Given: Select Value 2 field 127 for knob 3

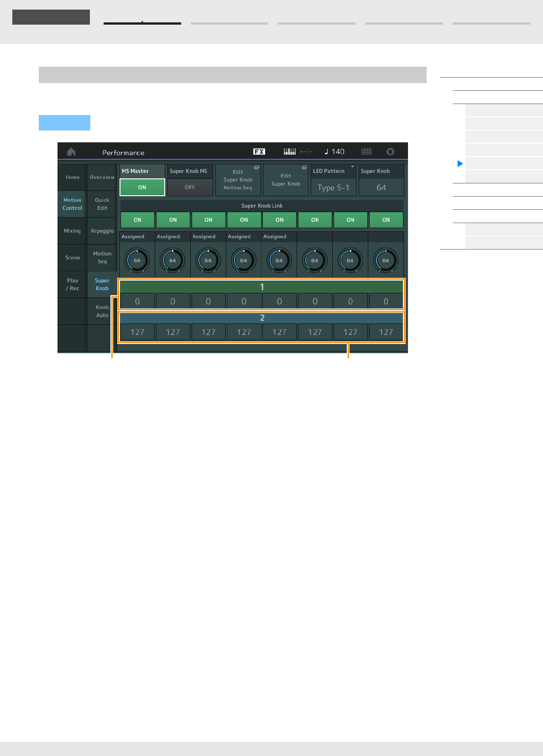Looking at the screenshot, I should (209, 332).
